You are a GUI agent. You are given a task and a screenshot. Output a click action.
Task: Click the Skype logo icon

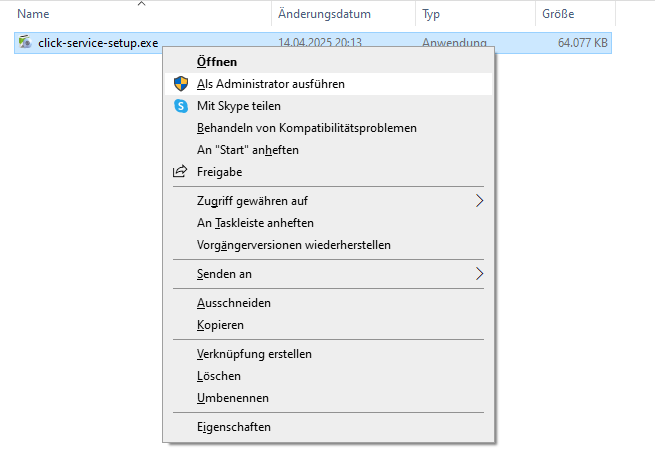181,106
